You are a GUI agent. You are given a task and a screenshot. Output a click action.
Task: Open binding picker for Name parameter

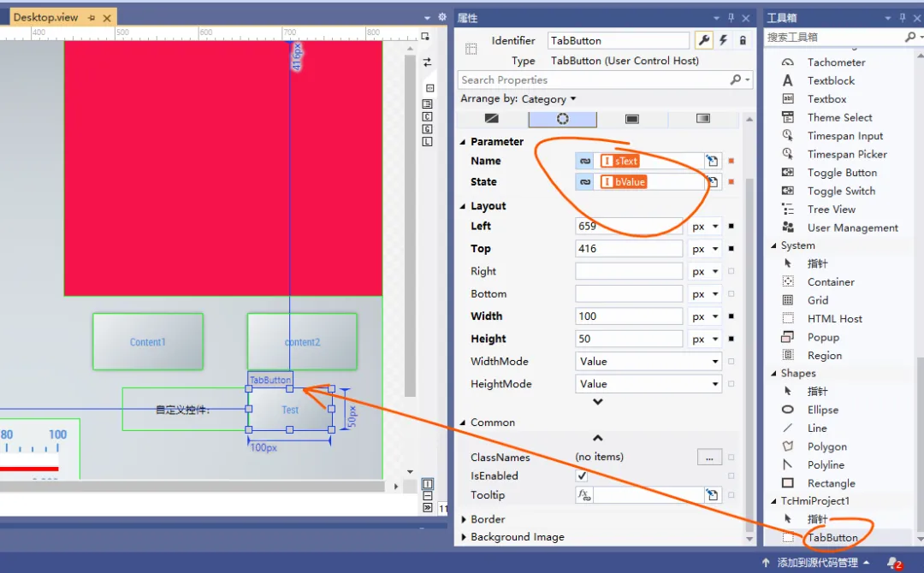[712, 161]
